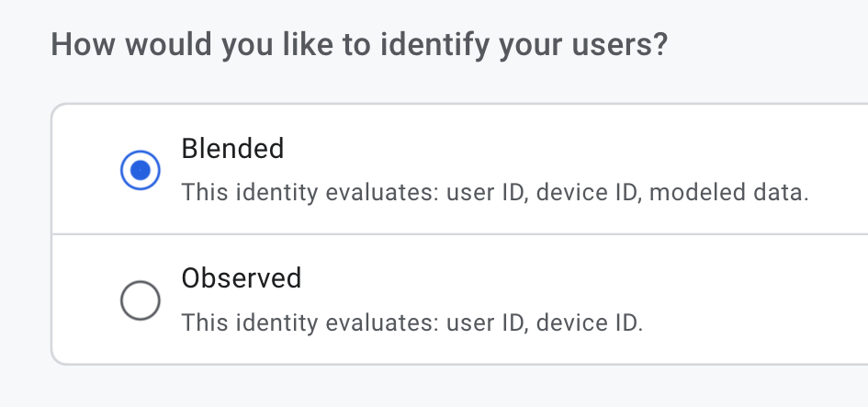Click the Observed identity description text
Viewport: 868px width, 407px height.
click(411, 323)
